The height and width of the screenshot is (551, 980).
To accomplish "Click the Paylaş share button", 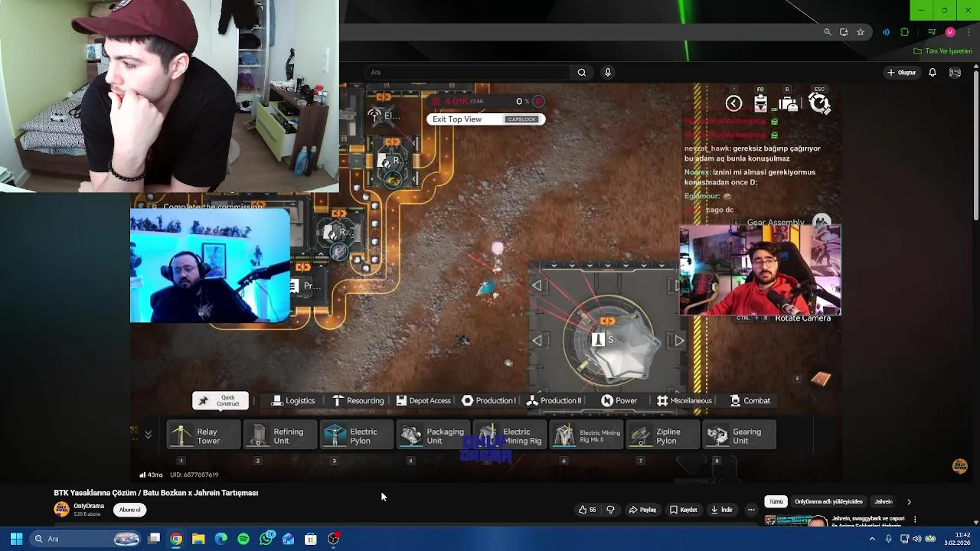I will pyautogui.click(x=642, y=510).
